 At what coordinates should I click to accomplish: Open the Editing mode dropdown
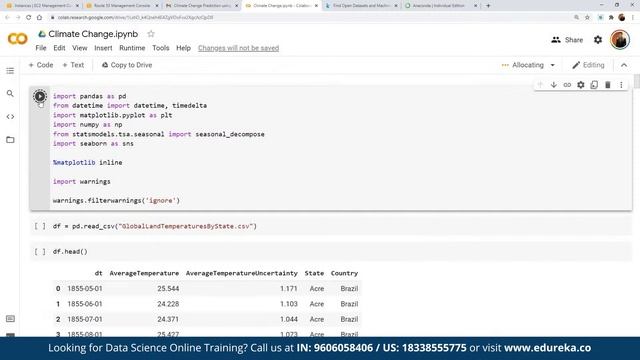click(588, 65)
